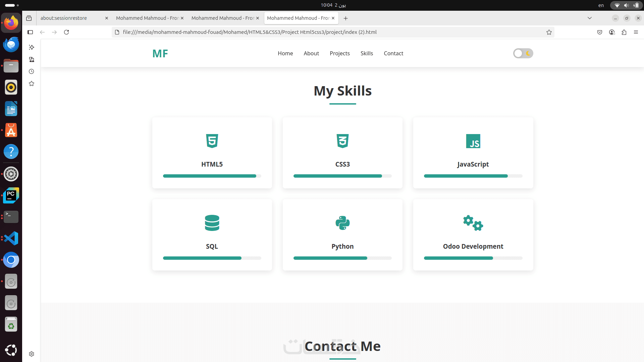Go to Contact navigation link

[x=393, y=53]
